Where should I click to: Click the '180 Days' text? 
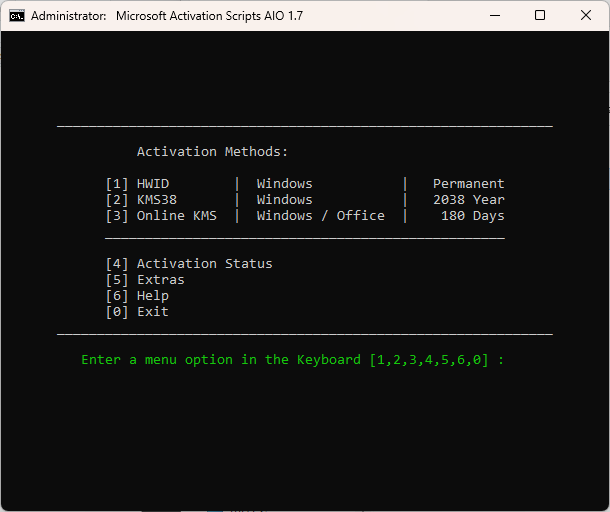click(473, 216)
